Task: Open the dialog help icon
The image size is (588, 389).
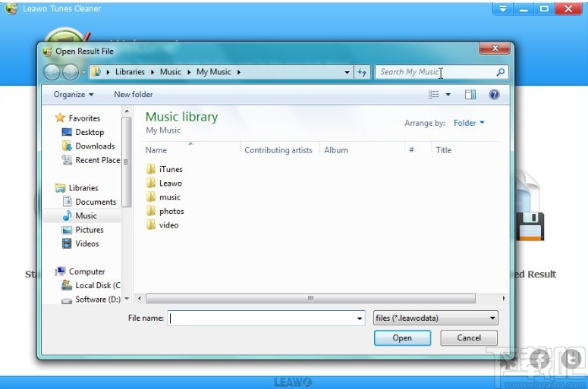Action: 494,95
